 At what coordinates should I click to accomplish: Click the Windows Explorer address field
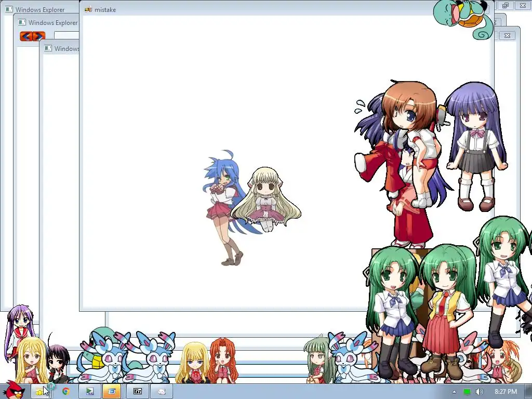[66, 36]
